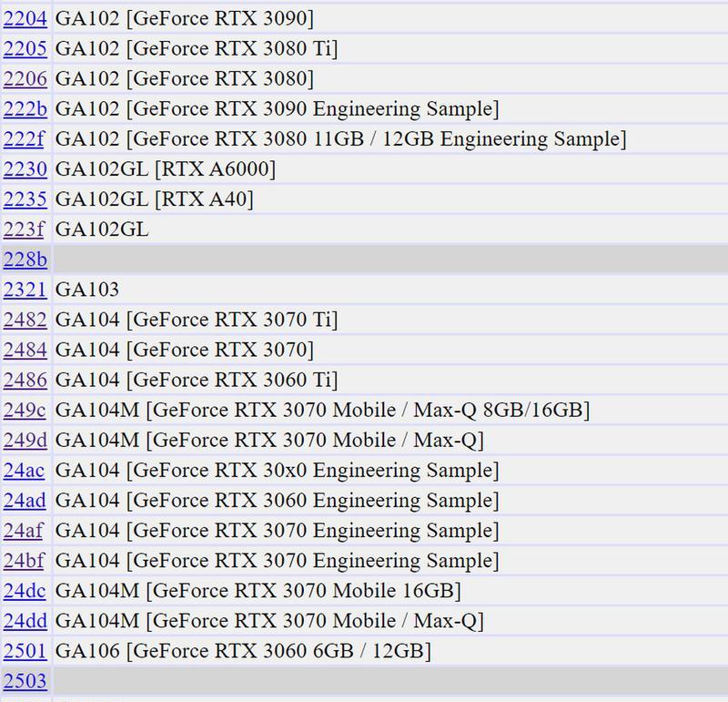The height and width of the screenshot is (702, 728).
Task: Open the 222f device ID link
Action: pyautogui.click(x=24, y=139)
